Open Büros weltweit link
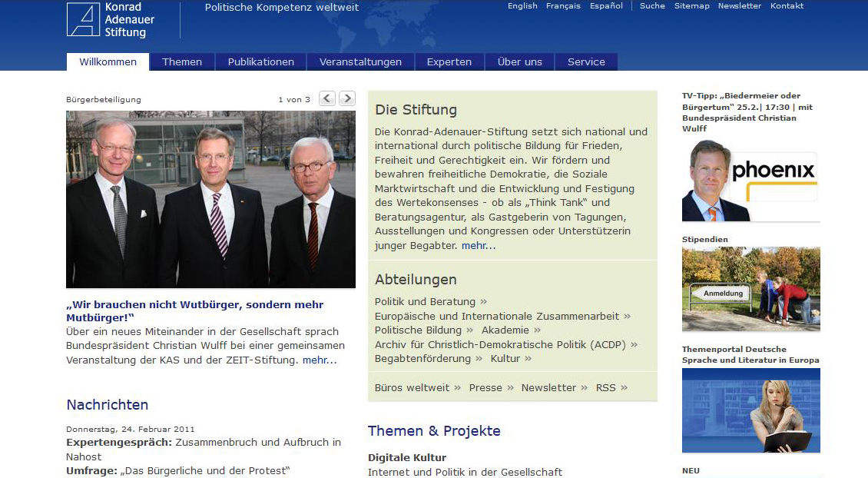The height and width of the screenshot is (478, 868). pos(412,388)
